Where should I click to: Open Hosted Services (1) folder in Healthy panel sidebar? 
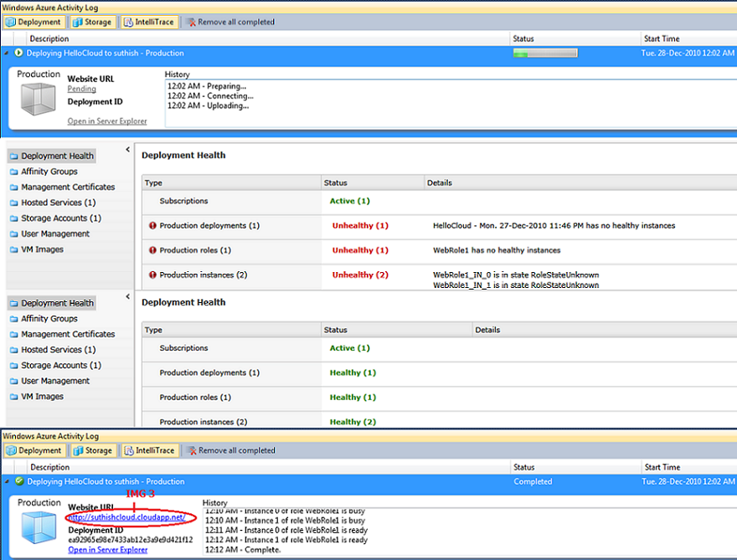point(53,350)
